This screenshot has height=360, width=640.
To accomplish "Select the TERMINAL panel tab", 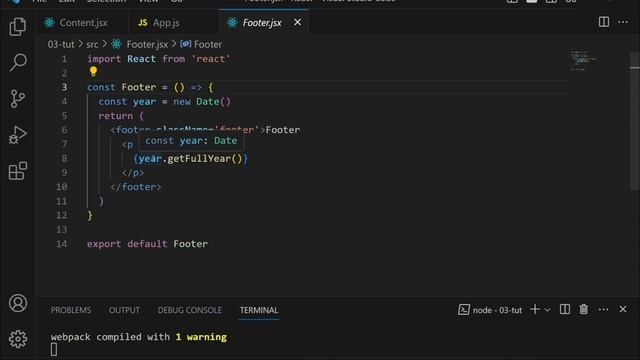I will 259,310.
